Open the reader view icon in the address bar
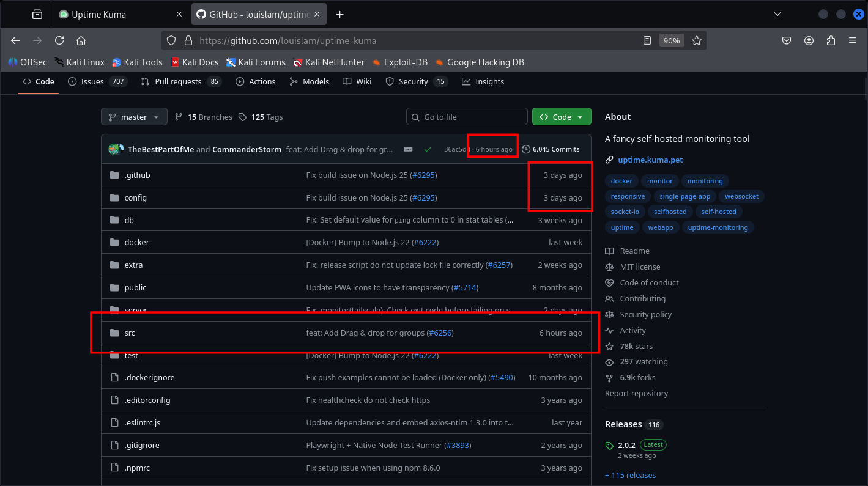Screen dimensions: 868x486 (647, 40)
